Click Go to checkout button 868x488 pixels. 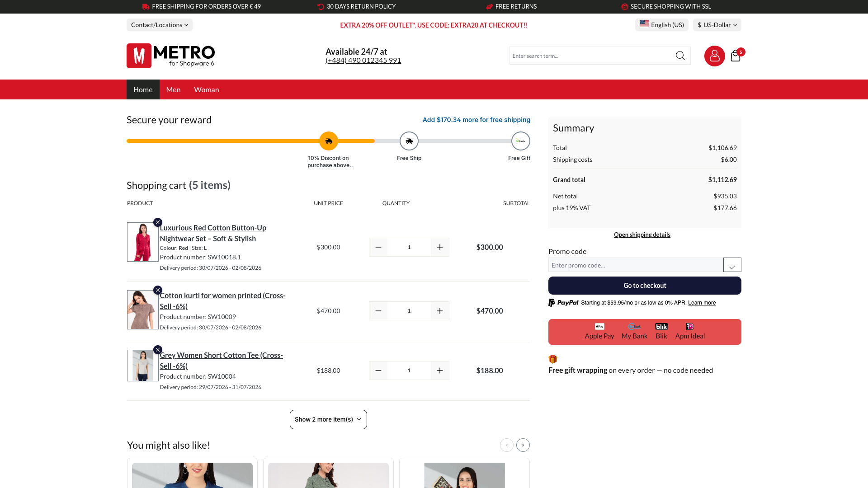pos(645,286)
